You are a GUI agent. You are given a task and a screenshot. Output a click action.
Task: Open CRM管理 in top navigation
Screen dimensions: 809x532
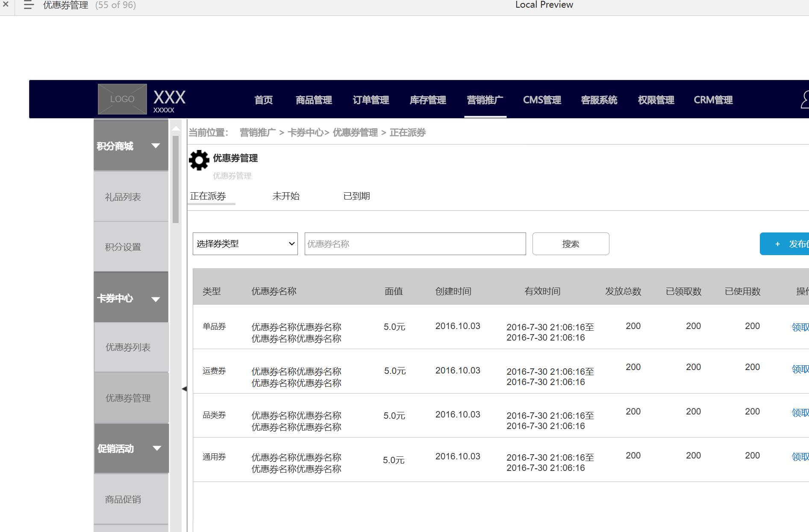(x=713, y=100)
